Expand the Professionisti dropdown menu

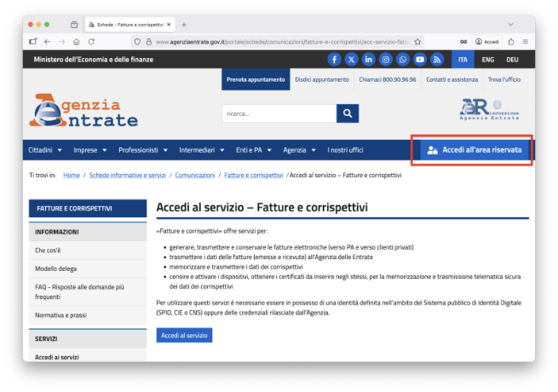(143, 150)
